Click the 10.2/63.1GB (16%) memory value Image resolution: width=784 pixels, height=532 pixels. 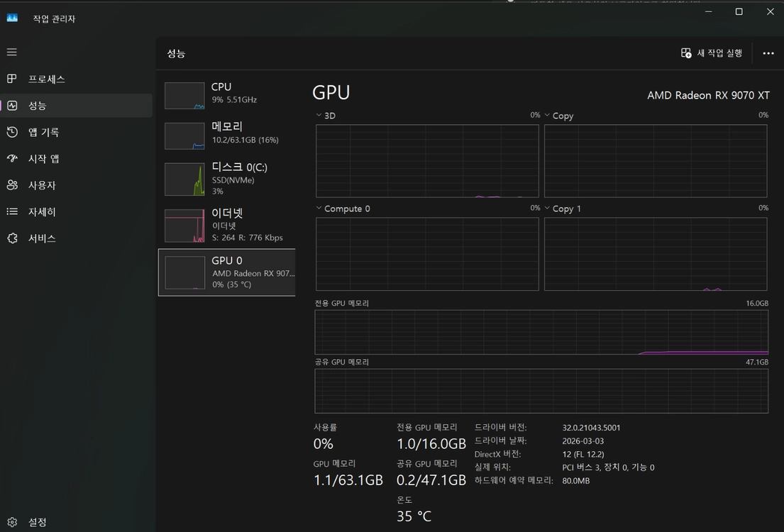pyautogui.click(x=245, y=140)
